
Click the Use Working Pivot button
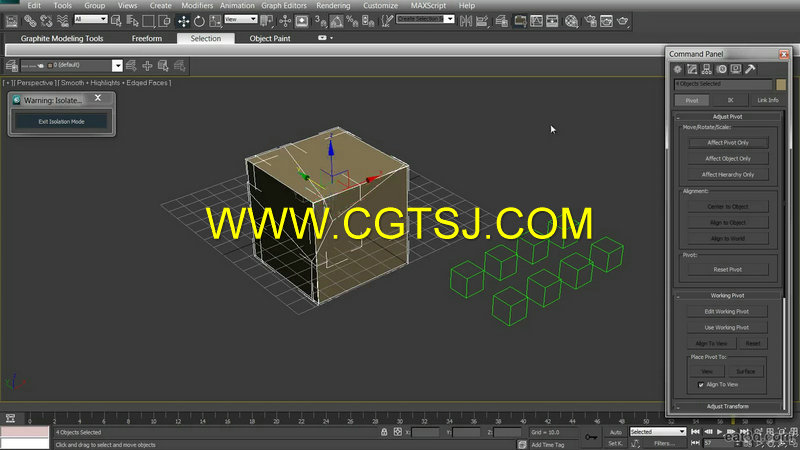[727, 328]
